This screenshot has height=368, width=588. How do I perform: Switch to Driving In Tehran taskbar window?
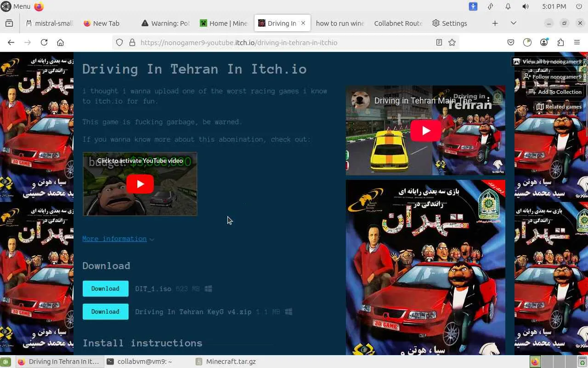coord(59,362)
